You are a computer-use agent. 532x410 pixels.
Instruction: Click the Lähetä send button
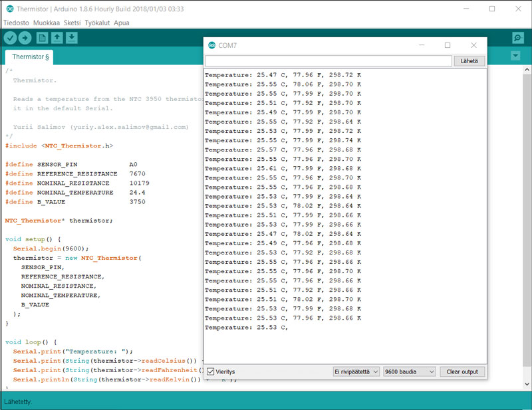[469, 61]
